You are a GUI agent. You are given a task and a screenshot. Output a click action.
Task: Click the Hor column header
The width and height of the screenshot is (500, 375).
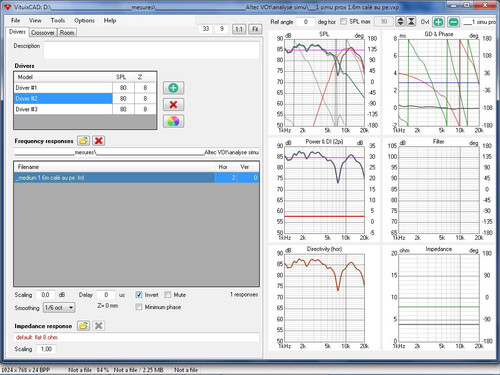pos(226,167)
